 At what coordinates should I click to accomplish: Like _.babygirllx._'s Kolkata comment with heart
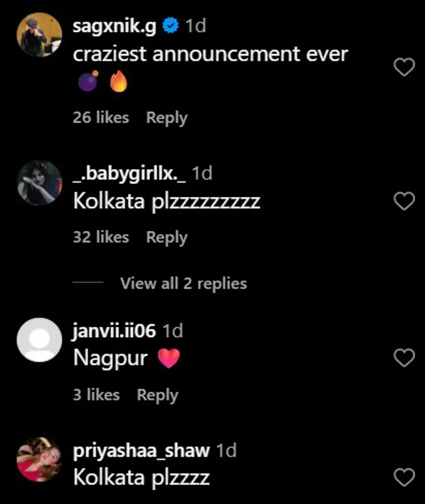coord(404,201)
